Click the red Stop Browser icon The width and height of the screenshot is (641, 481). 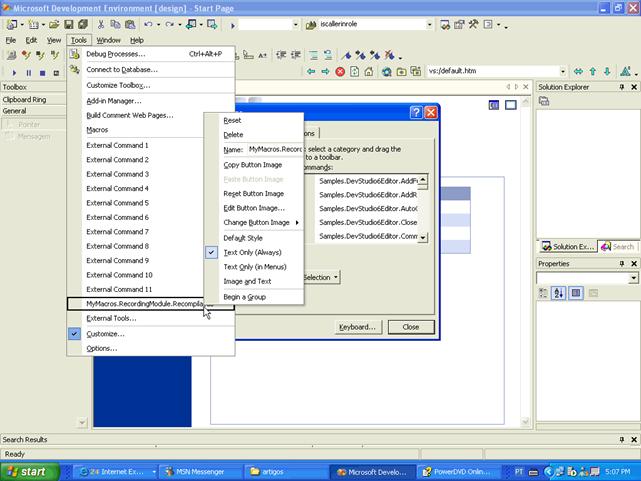click(340, 72)
